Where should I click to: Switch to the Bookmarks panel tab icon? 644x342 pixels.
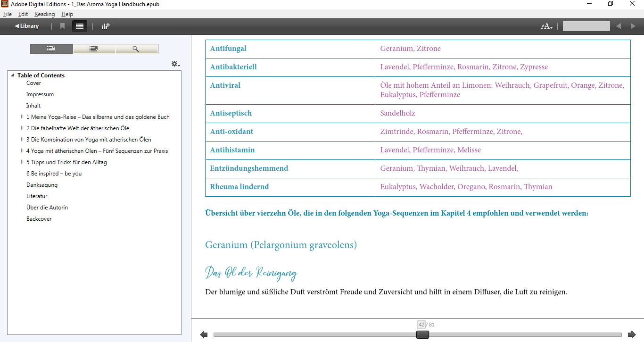pyautogui.click(x=94, y=49)
